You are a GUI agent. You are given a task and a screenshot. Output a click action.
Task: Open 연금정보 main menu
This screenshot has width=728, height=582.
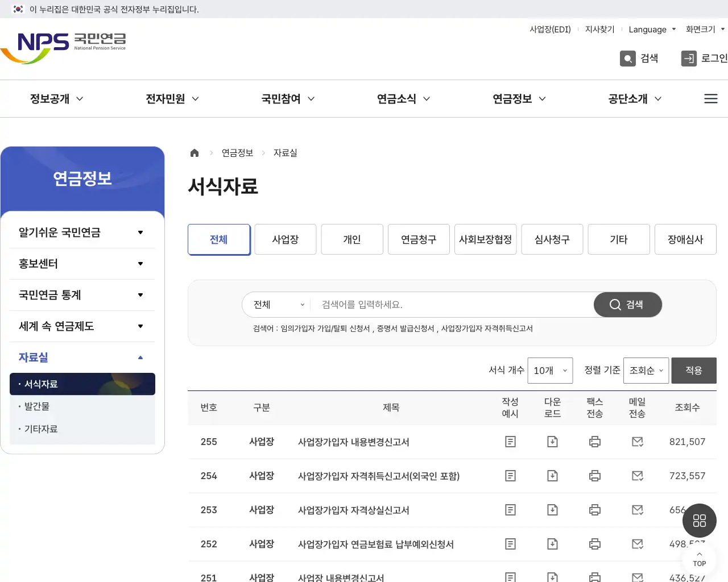coord(519,99)
